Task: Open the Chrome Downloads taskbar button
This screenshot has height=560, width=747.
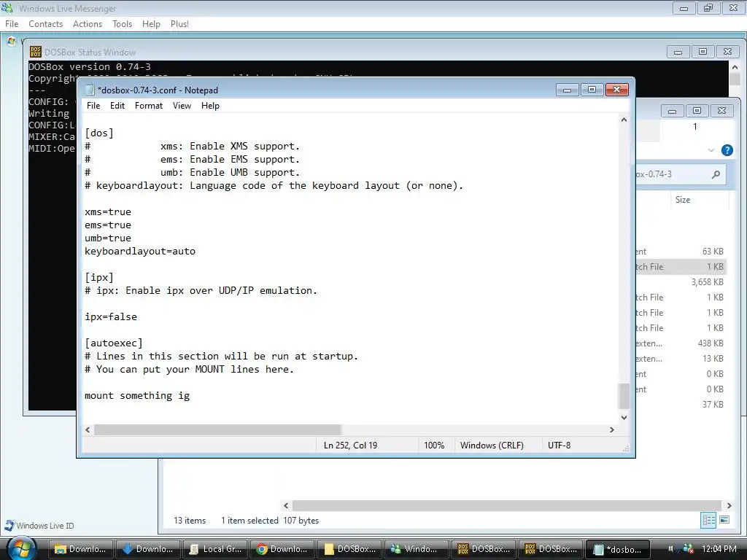Action: pyautogui.click(x=282, y=549)
